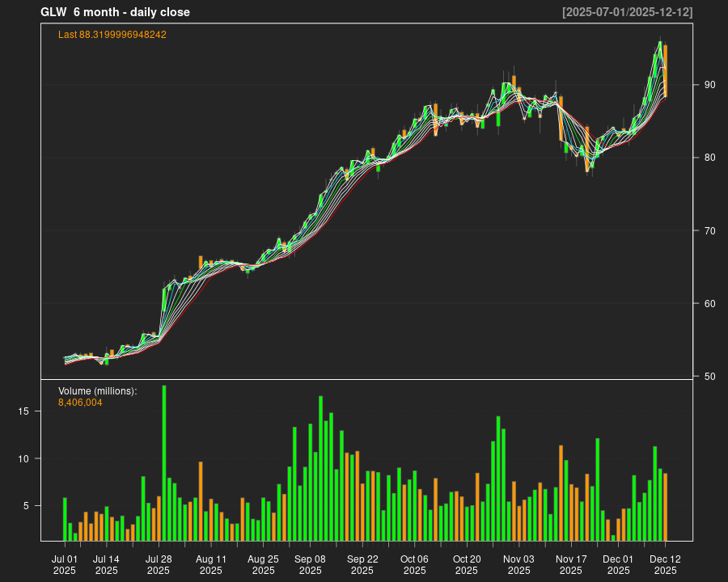Click the 90 price axis label
The height and width of the screenshot is (582, 728).
pos(709,85)
